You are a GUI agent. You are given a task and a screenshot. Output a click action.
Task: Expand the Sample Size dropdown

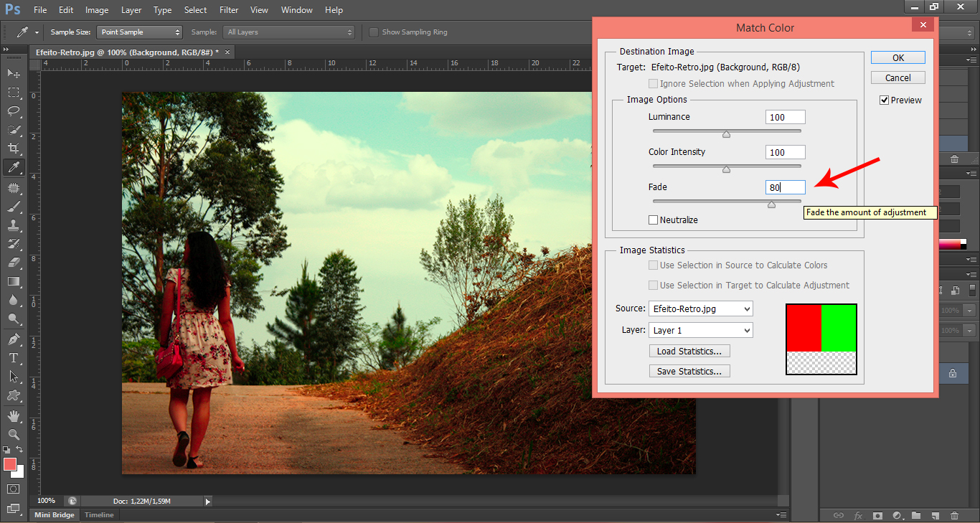141,32
